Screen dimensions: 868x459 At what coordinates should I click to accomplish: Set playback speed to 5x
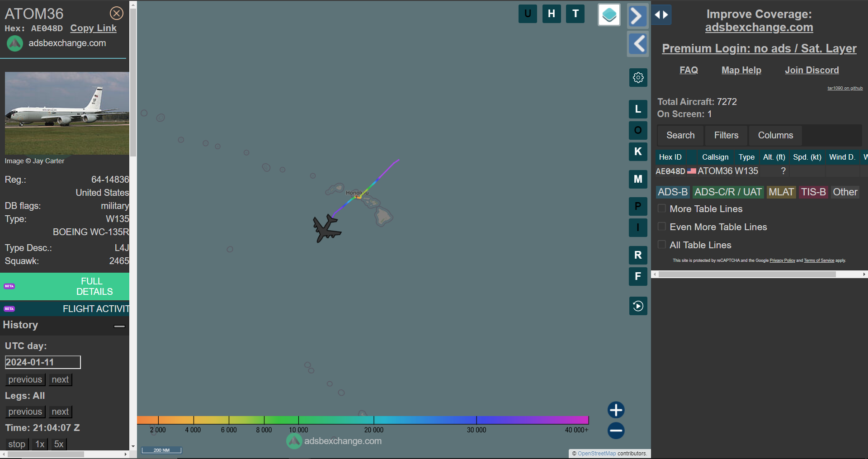pyautogui.click(x=59, y=444)
